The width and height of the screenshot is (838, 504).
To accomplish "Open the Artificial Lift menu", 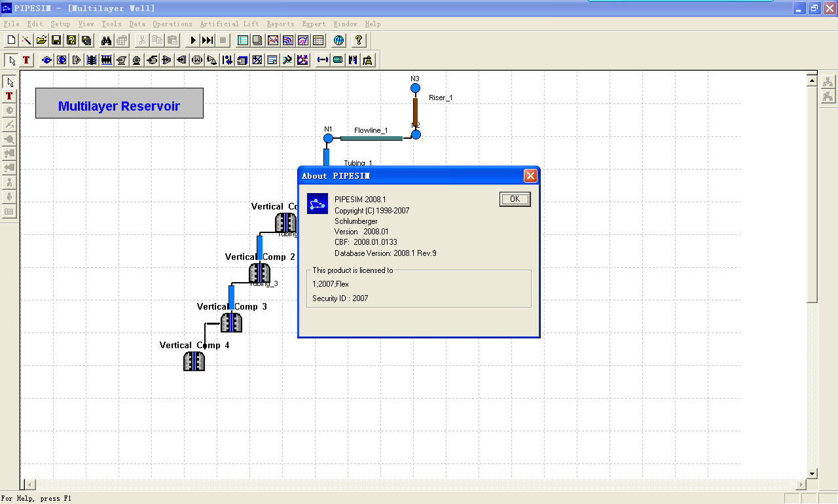I will click(x=229, y=24).
